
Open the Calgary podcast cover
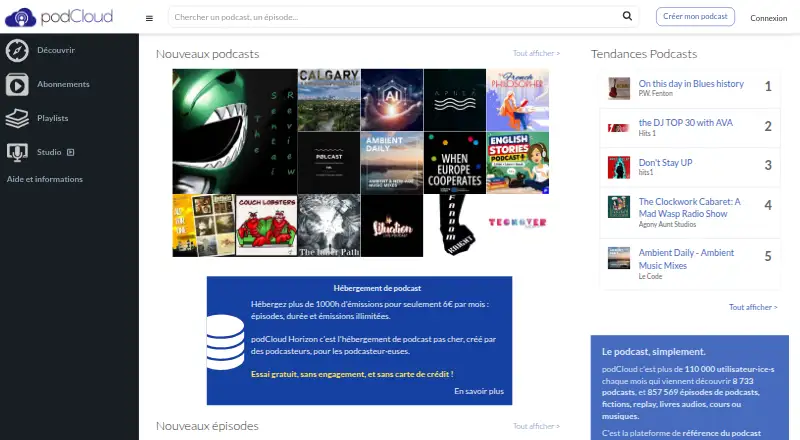pyautogui.click(x=329, y=100)
